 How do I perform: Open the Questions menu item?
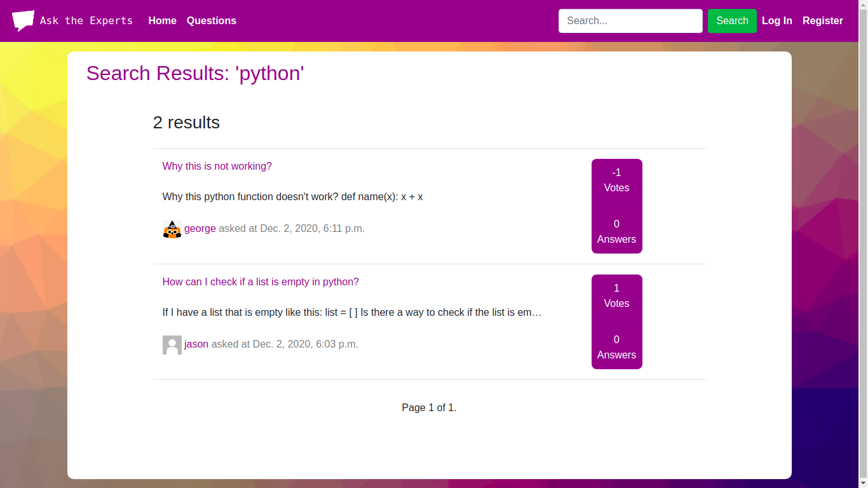(x=212, y=21)
